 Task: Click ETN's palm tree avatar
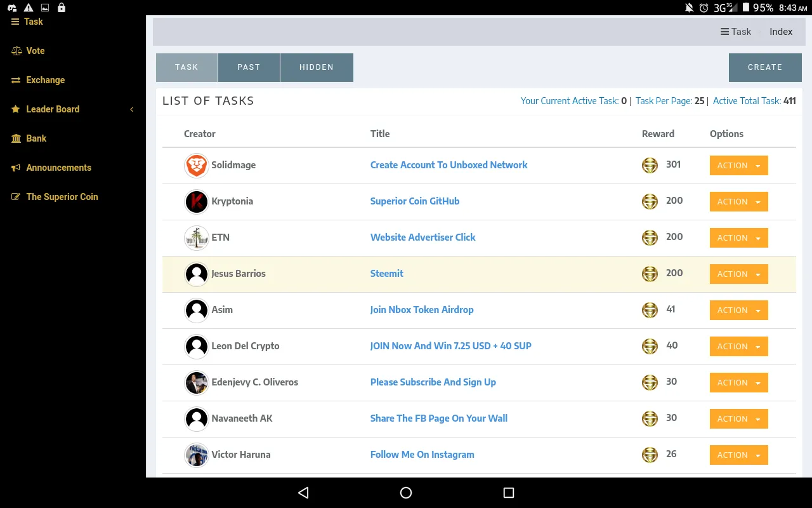[197, 238]
